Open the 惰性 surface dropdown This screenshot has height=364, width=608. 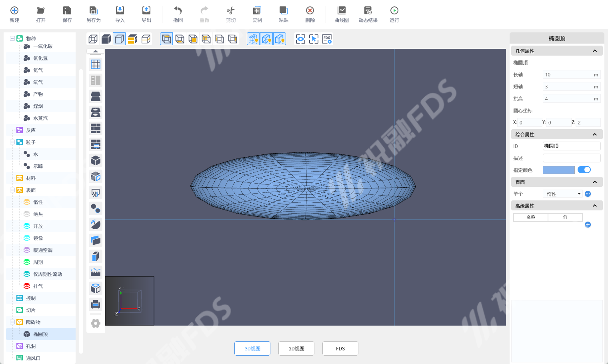pyautogui.click(x=563, y=194)
